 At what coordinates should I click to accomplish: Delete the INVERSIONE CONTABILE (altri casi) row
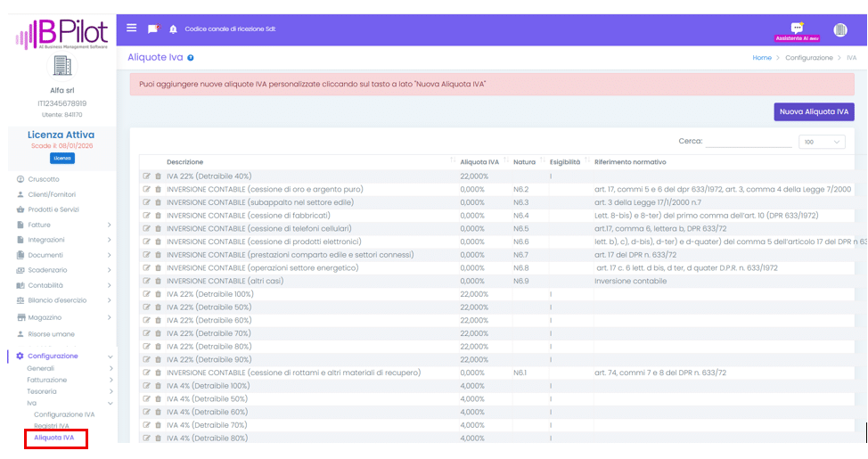tap(158, 281)
